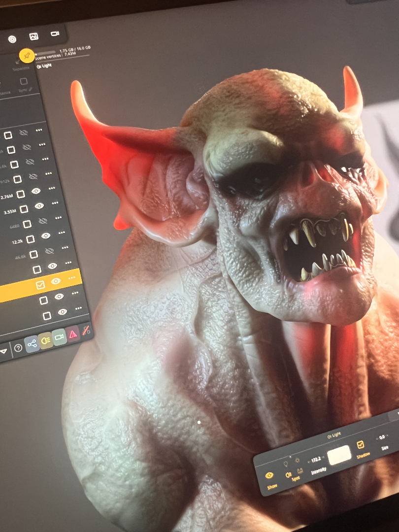
Task: Open options menu of topmost list row
Action: pyautogui.click(x=39, y=130)
